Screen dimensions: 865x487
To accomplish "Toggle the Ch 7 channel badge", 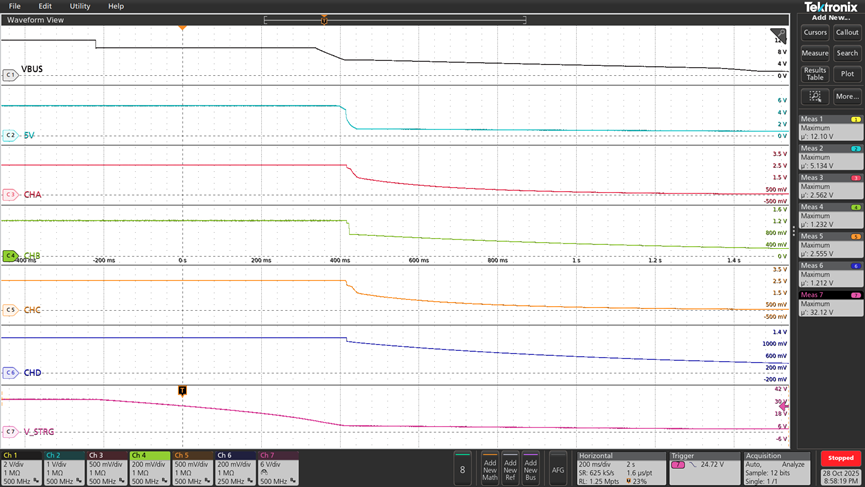I will point(279,468).
